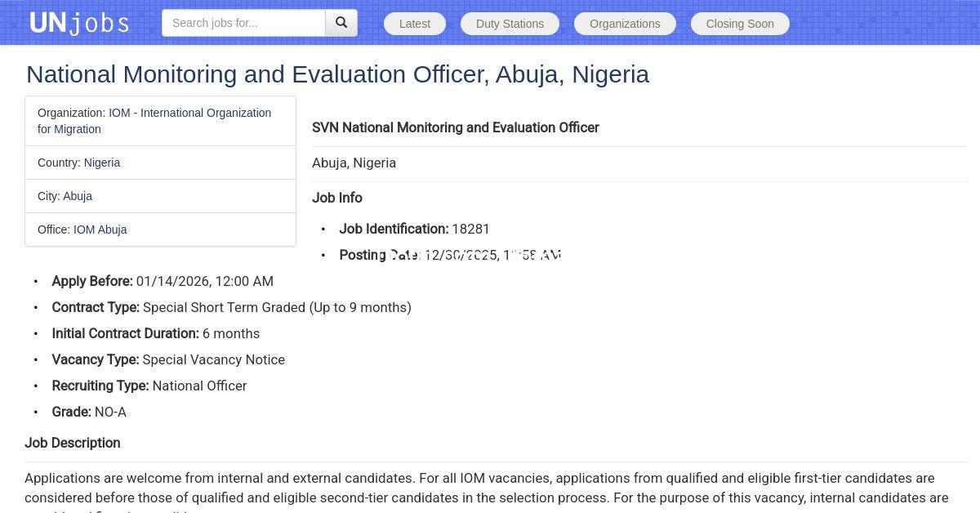
Task: Open the Closing Soon section
Action: click(x=740, y=24)
